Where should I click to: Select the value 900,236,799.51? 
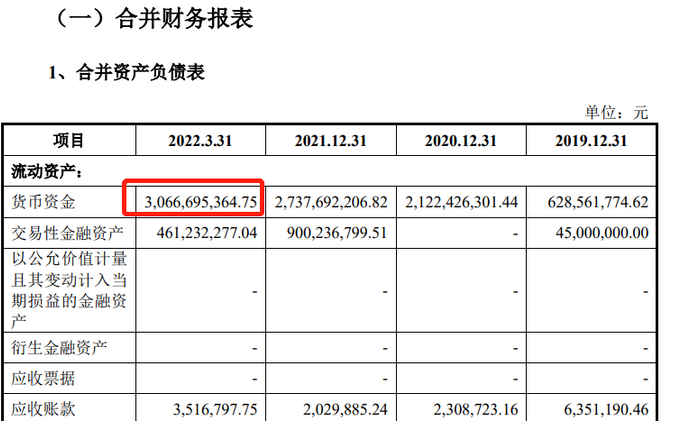point(337,233)
